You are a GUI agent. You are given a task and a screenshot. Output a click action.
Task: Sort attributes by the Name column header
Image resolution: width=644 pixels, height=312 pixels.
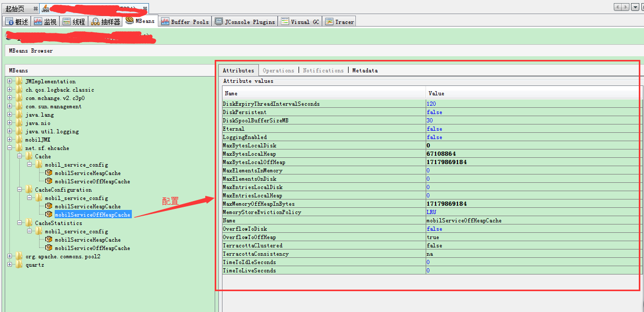(323, 93)
